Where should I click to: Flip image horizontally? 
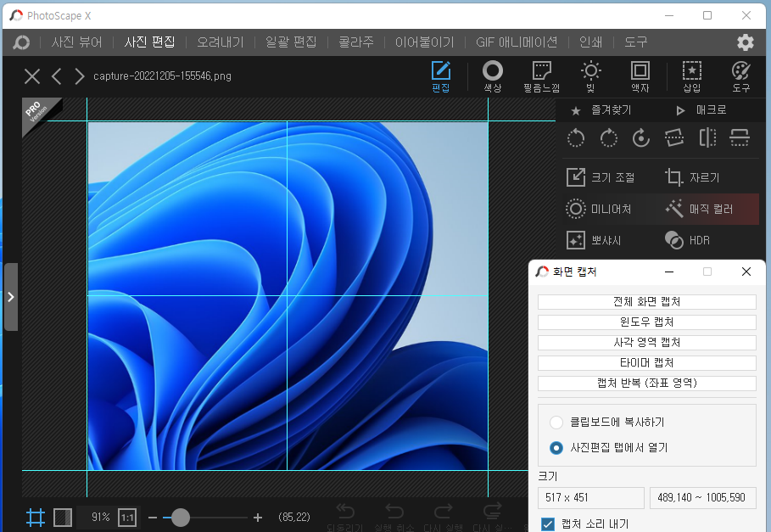pos(707,138)
